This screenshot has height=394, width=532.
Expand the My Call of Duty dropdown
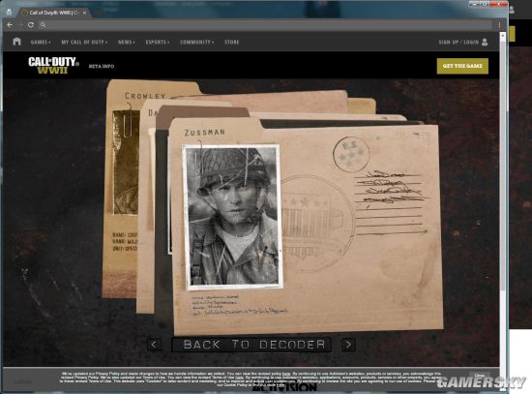coord(84,43)
